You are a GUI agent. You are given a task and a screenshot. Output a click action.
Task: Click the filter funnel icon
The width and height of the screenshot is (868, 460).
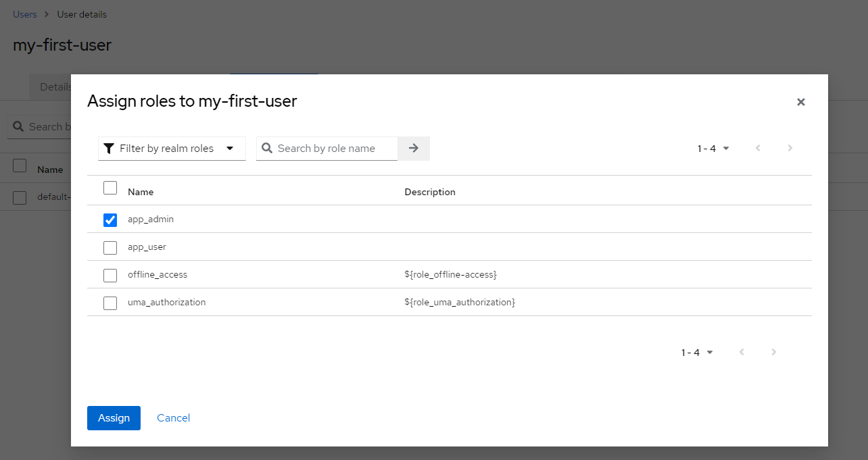pos(109,149)
